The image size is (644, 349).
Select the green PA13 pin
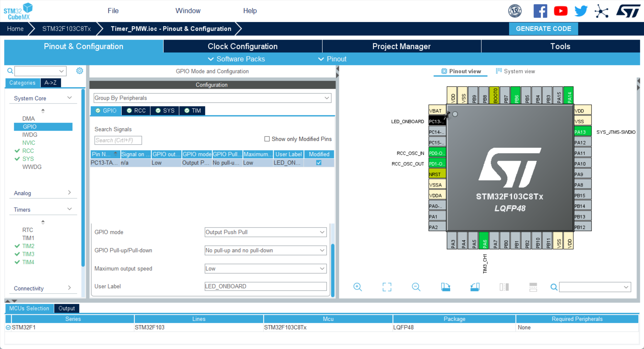(x=583, y=132)
